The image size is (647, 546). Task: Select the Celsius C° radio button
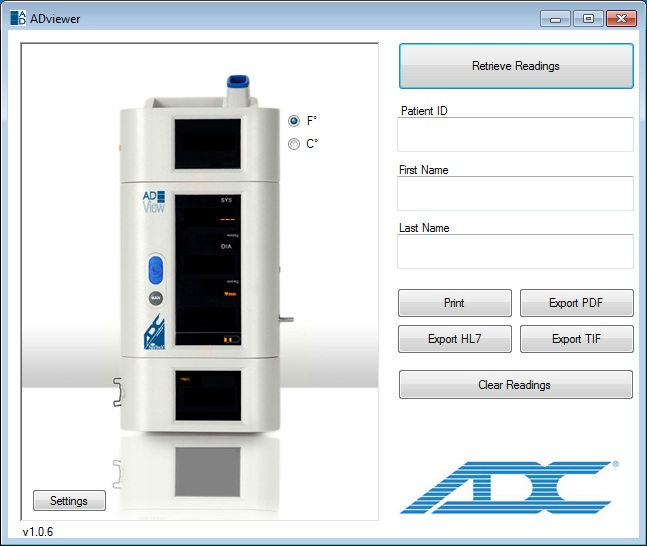point(294,144)
